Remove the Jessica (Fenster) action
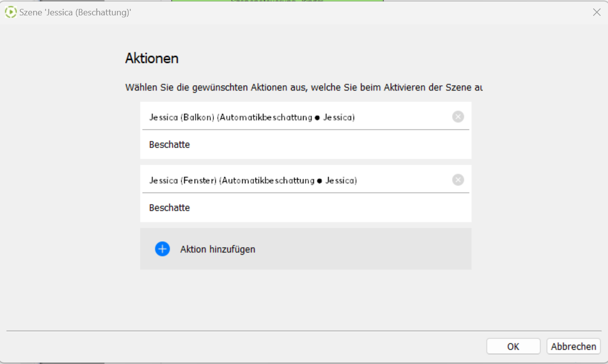The height and width of the screenshot is (364, 608). [458, 180]
